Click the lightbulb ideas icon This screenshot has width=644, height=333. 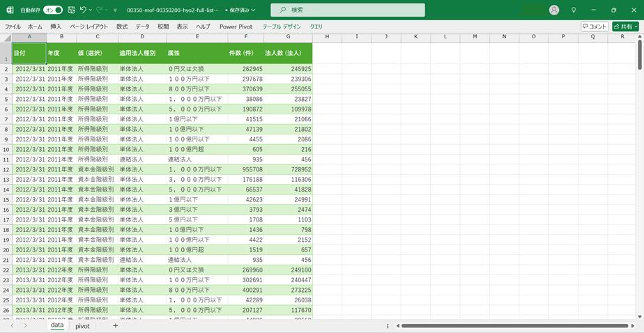click(574, 10)
